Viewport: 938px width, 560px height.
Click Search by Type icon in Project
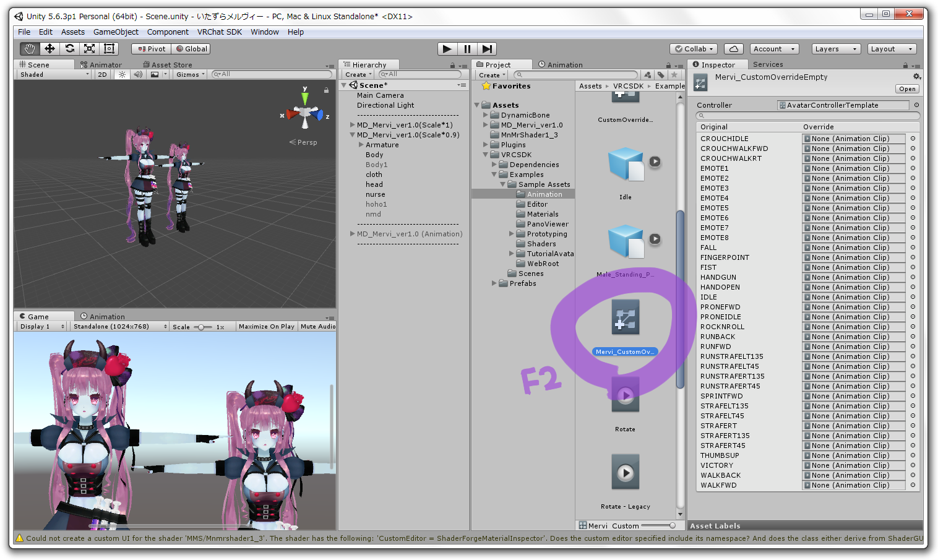click(x=648, y=75)
